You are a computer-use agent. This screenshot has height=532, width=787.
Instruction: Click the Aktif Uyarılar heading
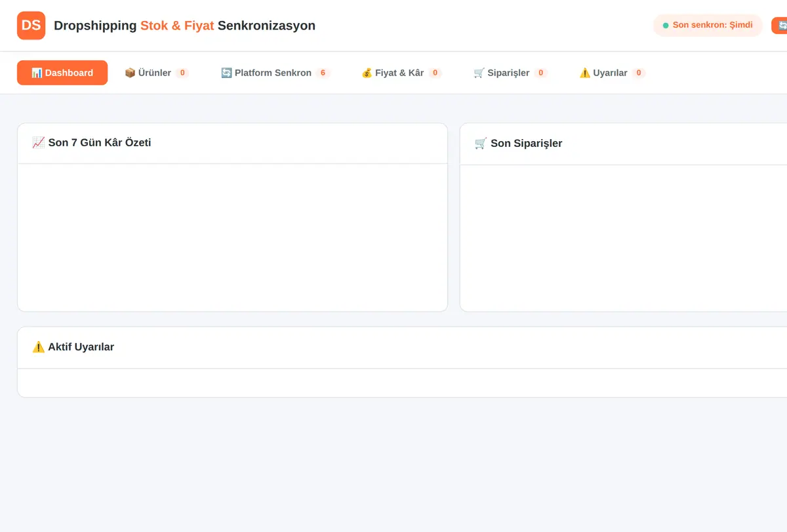click(73, 347)
